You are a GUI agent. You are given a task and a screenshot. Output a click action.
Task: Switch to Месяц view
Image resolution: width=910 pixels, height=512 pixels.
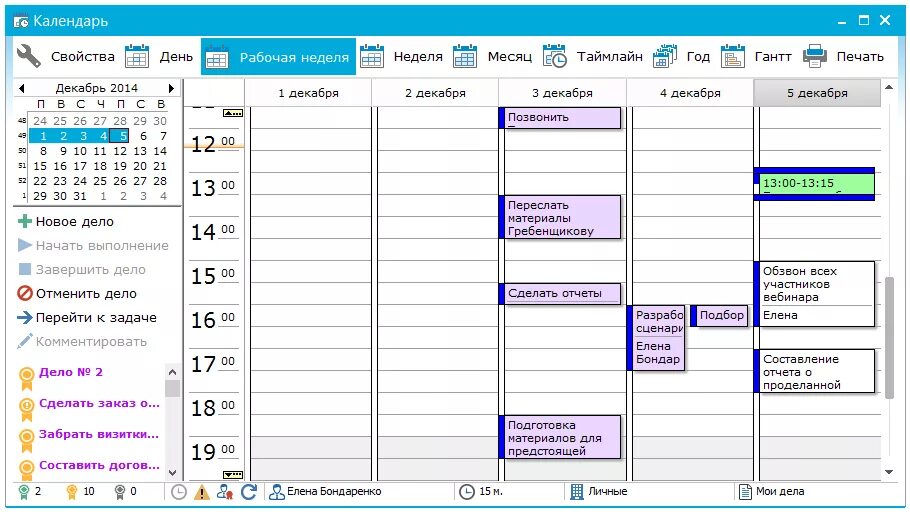[x=492, y=56]
